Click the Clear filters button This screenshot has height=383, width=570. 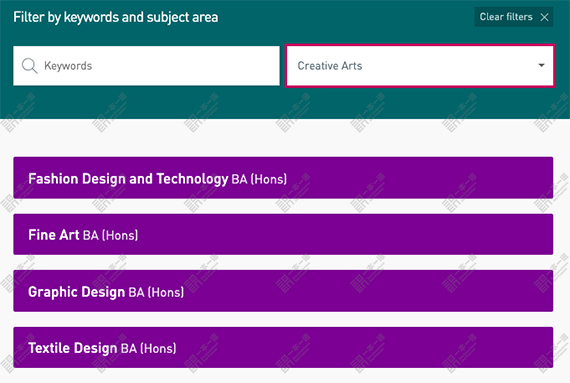click(x=514, y=17)
